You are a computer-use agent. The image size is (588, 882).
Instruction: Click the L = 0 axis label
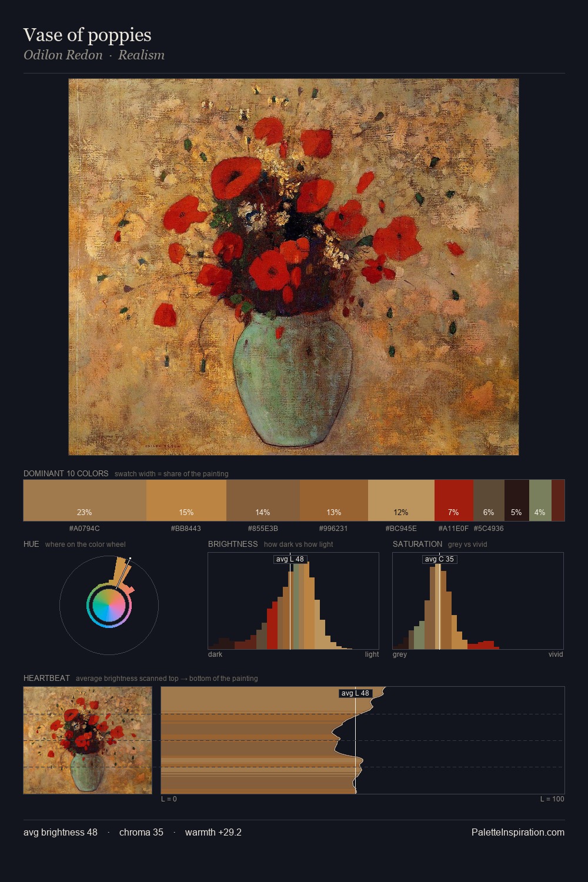pyautogui.click(x=169, y=799)
